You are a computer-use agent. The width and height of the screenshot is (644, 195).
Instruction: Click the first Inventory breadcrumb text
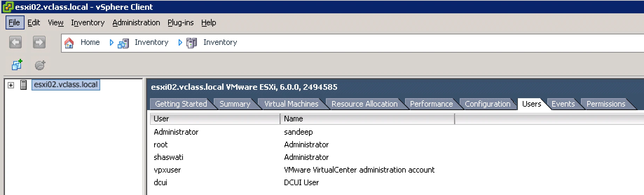(151, 42)
